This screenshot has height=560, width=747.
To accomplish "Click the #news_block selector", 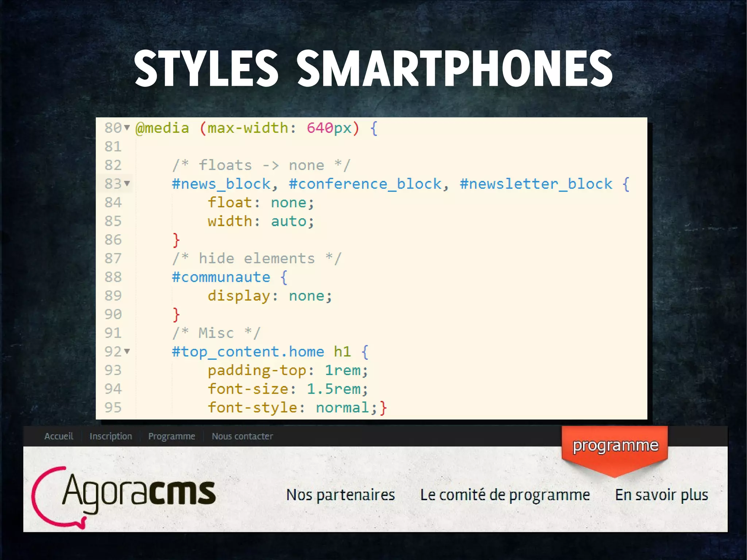I will (x=222, y=184).
